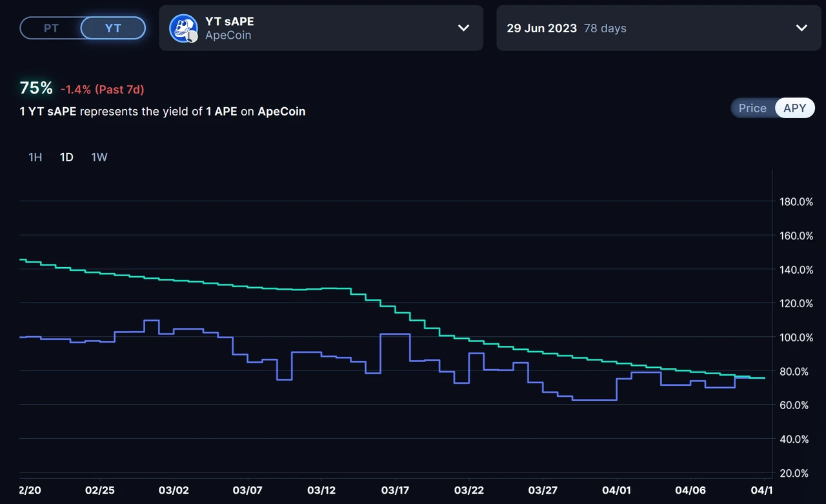826x504 pixels.
Task: Click the YT sAPE asset name
Action: [229, 21]
